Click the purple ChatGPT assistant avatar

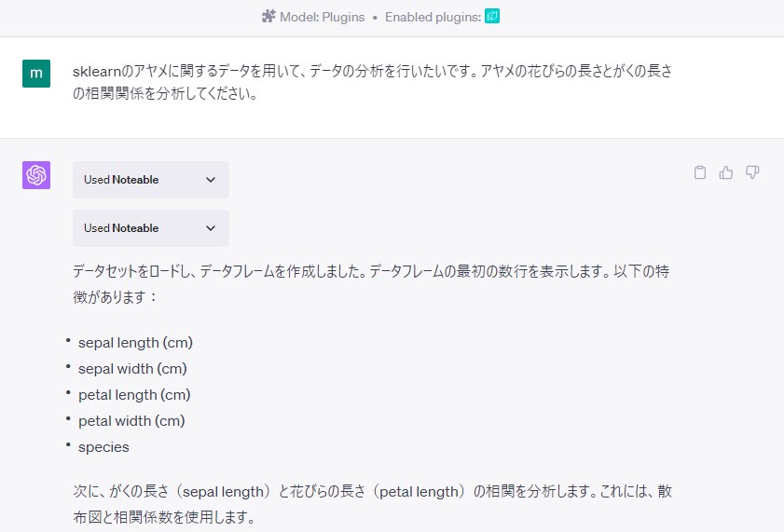(36, 175)
